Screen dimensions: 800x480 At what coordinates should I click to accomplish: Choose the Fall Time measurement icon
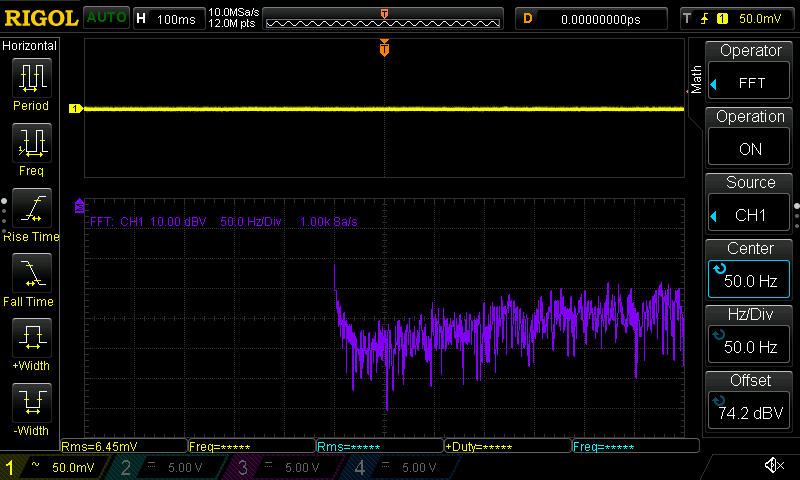[x=30, y=279]
